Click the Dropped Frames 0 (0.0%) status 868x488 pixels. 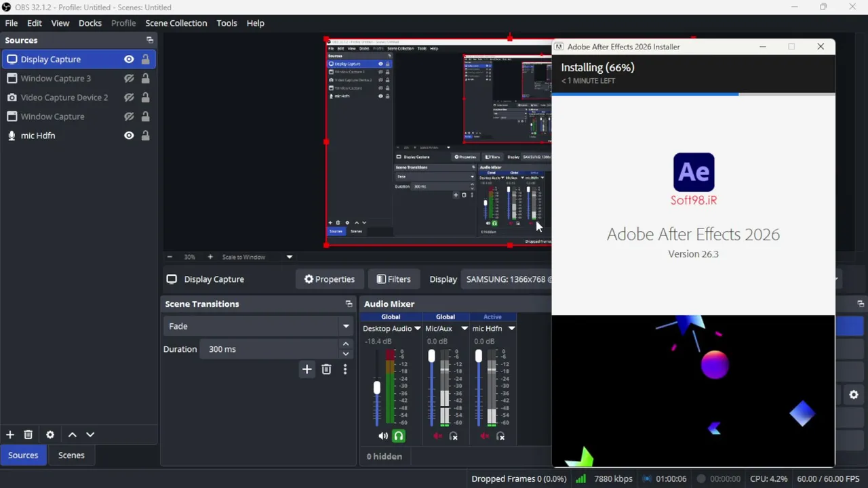pos(519,479)
